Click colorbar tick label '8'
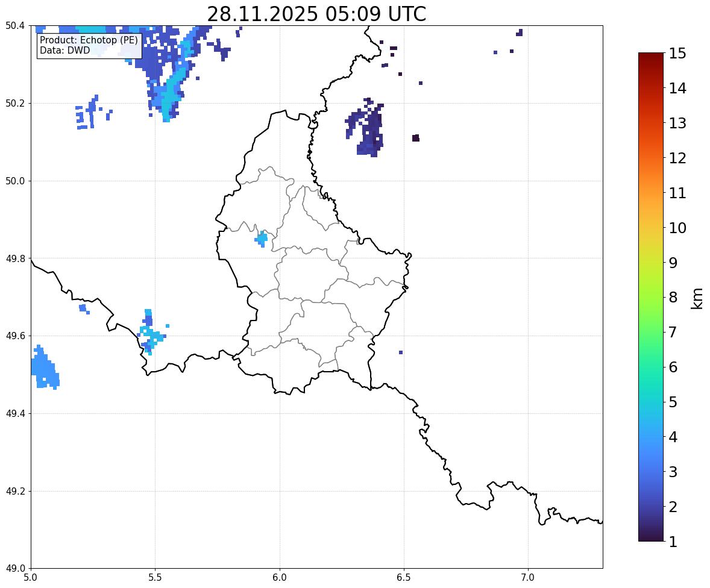Image resolution: width=710 pixels, height=588 pixels. [673, 298]
